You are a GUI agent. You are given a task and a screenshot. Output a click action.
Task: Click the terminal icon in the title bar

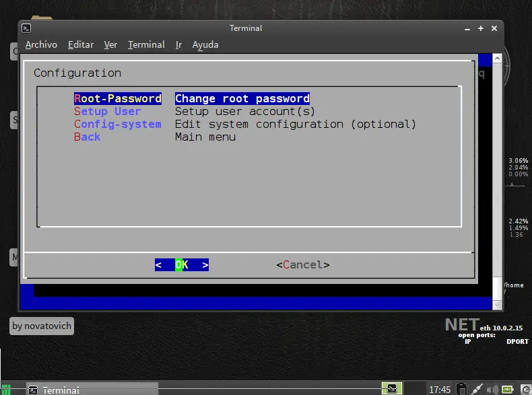coord(26,28)
